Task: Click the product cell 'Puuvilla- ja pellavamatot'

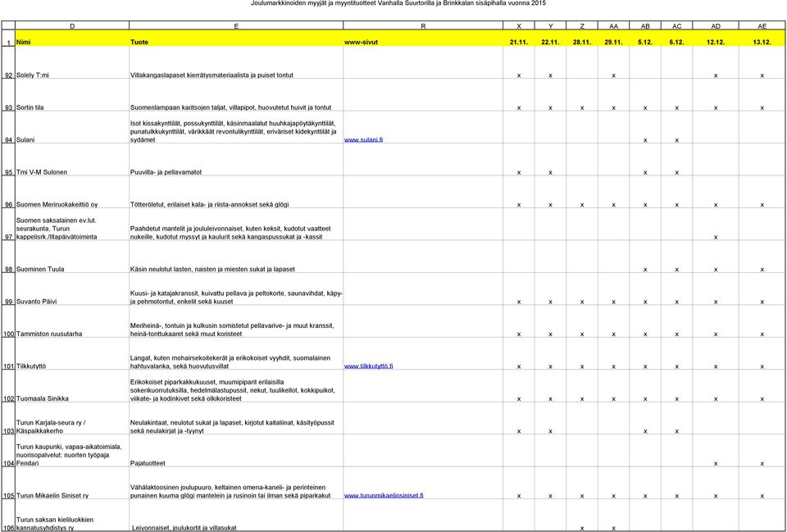Action: (x=236, y=160)
